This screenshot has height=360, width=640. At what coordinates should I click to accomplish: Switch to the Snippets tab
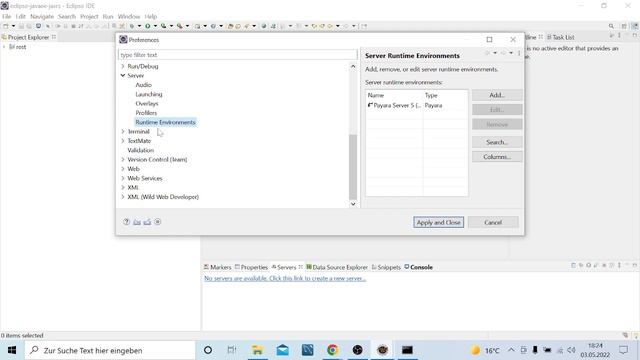coord(386,267)
